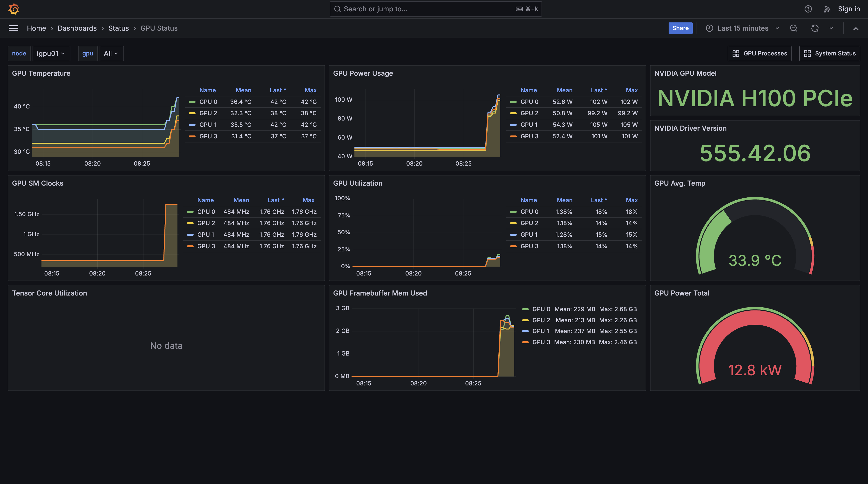Toggle GPU 3 series in GPU Utilization legend
Screen dimensions: 868x484
[529, 246]
